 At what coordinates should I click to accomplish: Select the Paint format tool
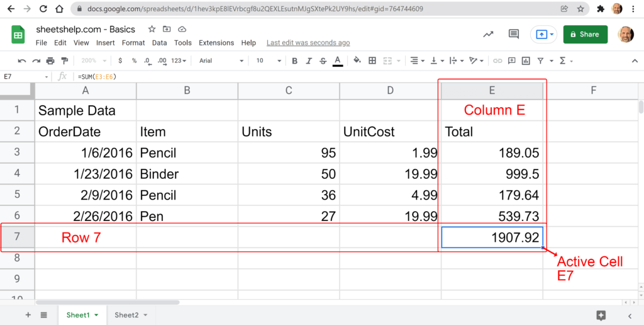coord(65,61)
